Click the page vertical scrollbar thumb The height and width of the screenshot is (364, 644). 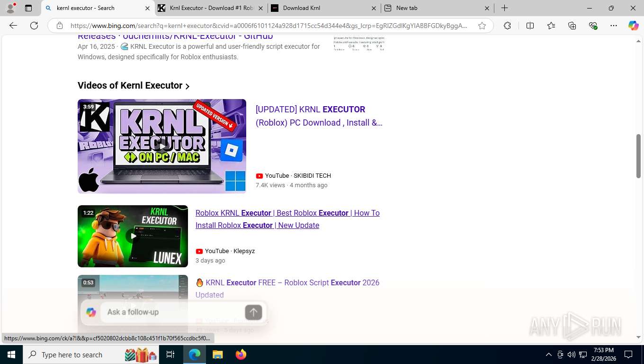[638, 156]
